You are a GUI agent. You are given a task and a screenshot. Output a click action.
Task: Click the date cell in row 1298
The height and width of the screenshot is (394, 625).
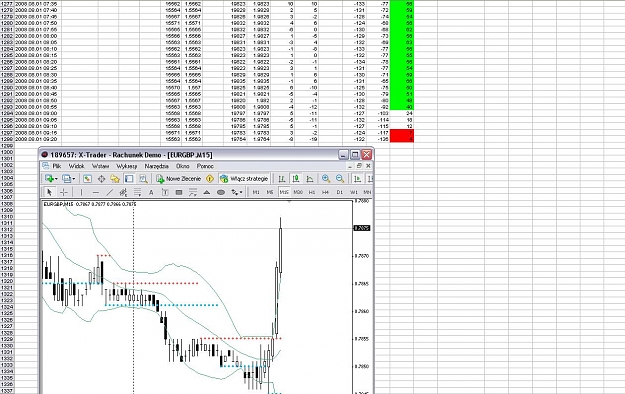(37, 139)
